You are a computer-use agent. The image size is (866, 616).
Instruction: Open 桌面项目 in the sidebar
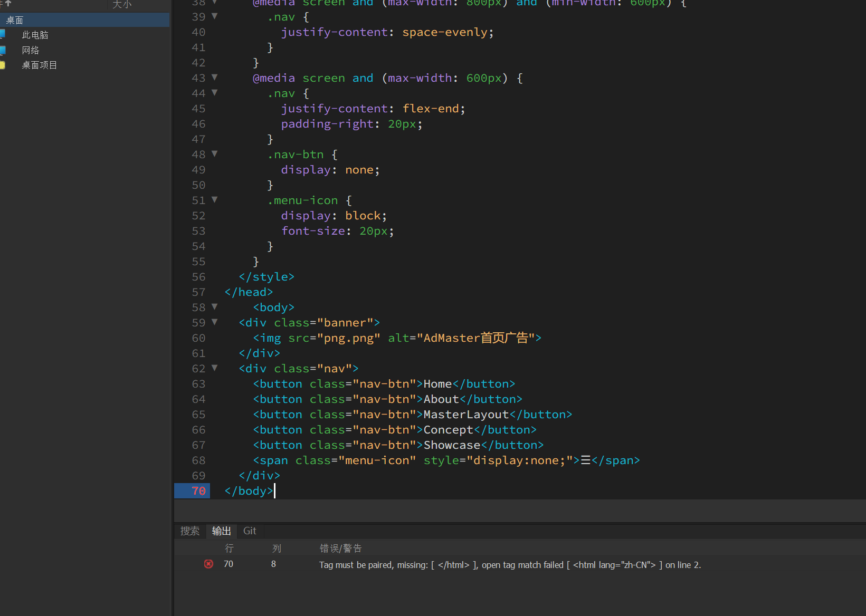40,65
